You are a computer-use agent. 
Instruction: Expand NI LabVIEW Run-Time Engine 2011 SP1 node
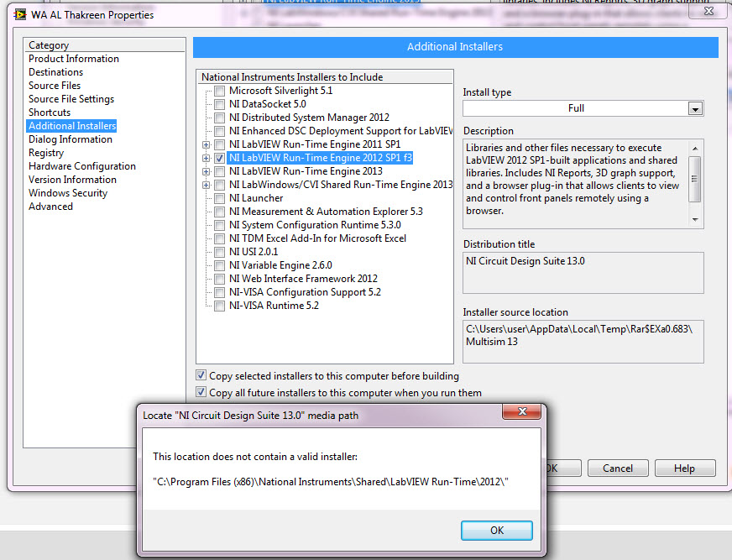[206, 144]
